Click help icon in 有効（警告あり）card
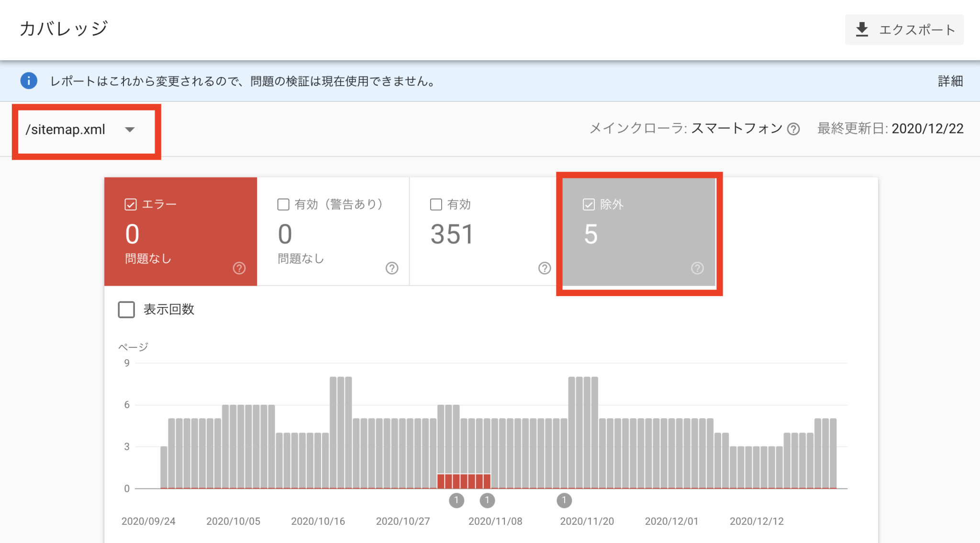Screen dimensions: 980x543 click(x=392, y=268)
